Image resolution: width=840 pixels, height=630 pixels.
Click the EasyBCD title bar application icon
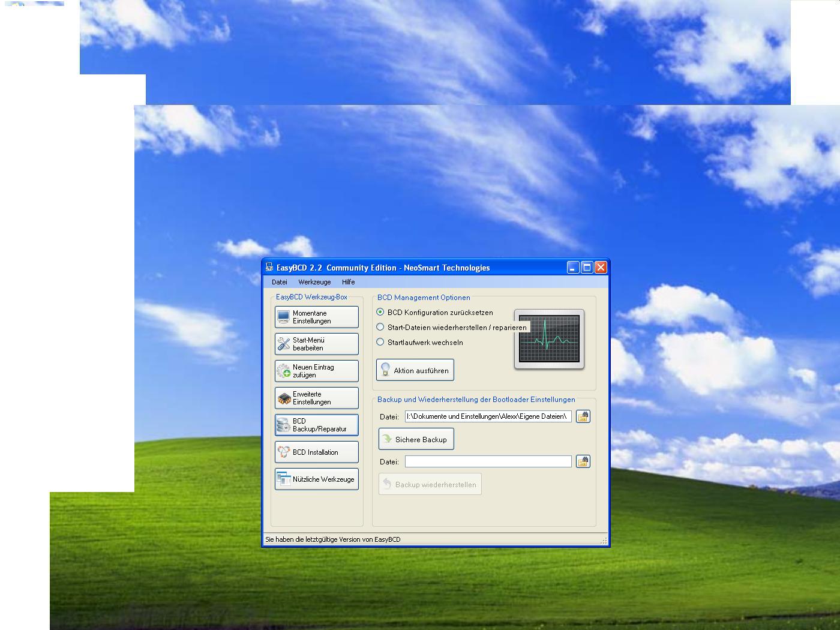[269, 268]
